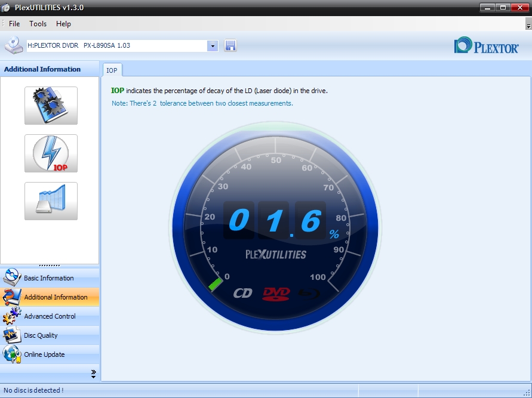Open the File menu

click(14, 24)
